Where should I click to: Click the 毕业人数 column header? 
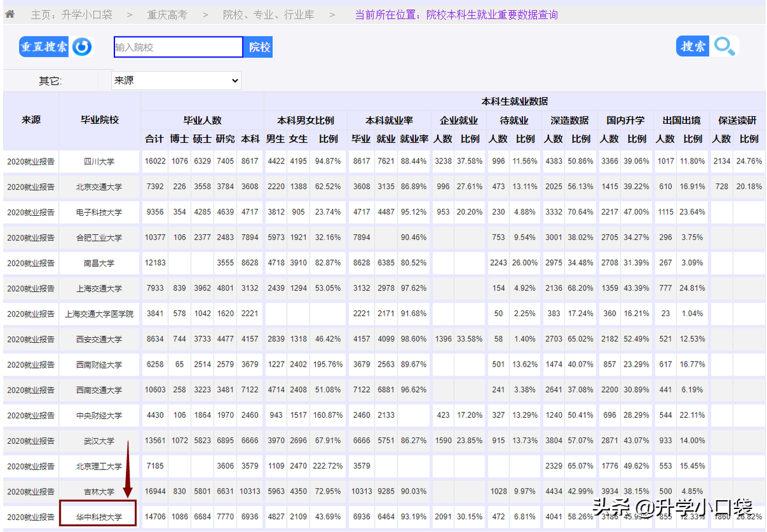click(x=202, y=120)
